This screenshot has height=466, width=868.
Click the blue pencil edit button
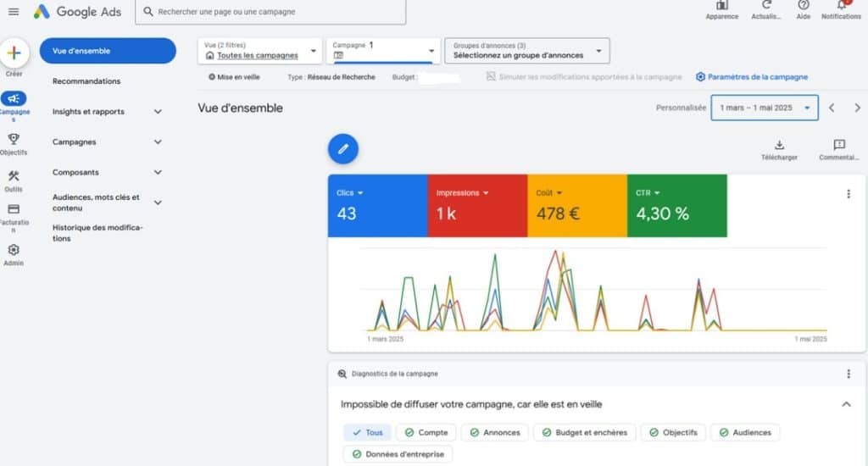coord(343,148)
